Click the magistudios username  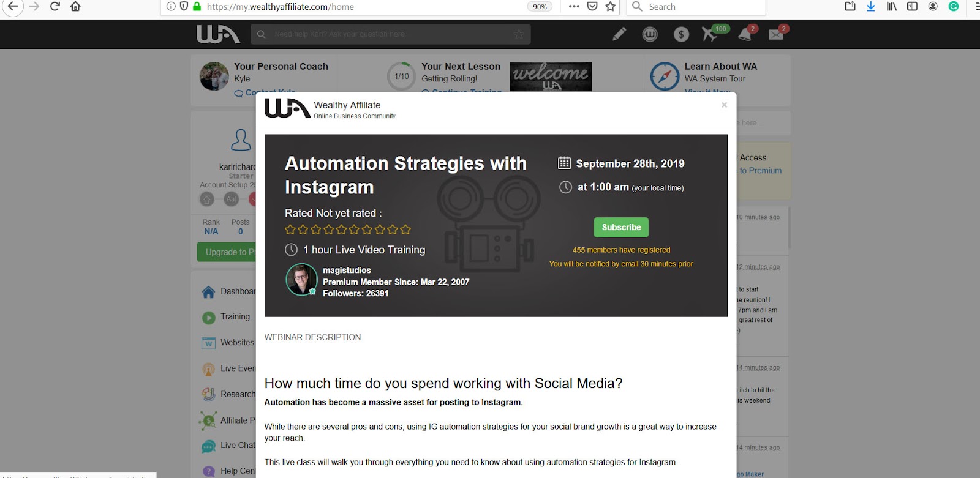pos(347,270)
